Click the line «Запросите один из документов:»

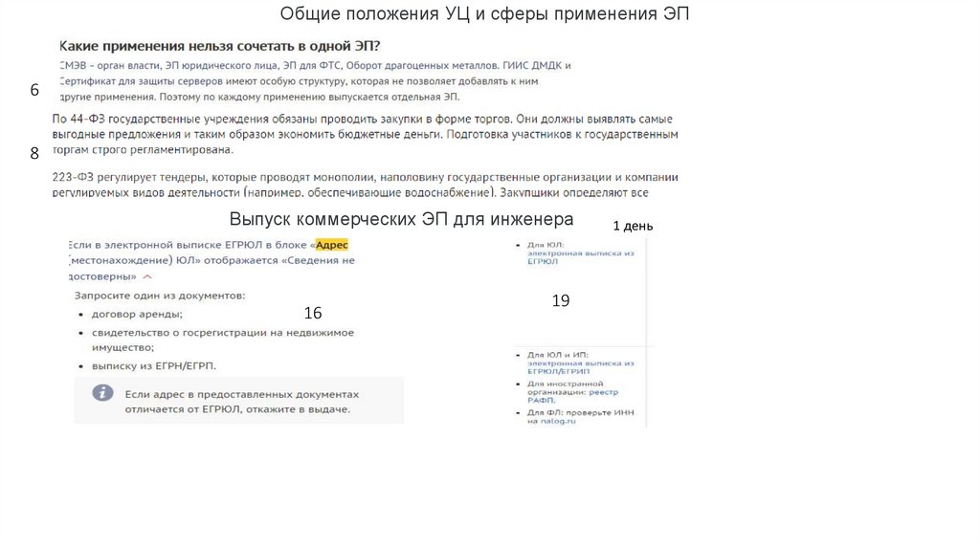(160, 296)
